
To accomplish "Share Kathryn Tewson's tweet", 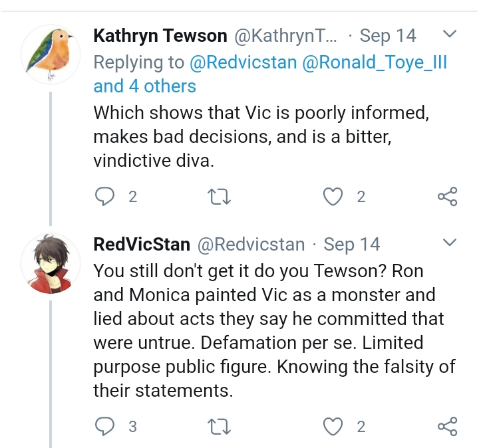I will [447, 196].
